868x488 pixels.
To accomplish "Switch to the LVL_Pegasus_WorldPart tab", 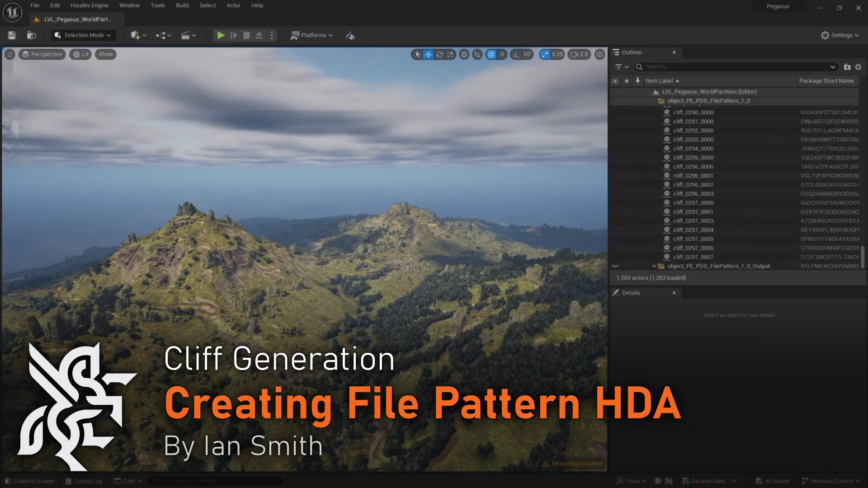I will [x=76, y=19].
